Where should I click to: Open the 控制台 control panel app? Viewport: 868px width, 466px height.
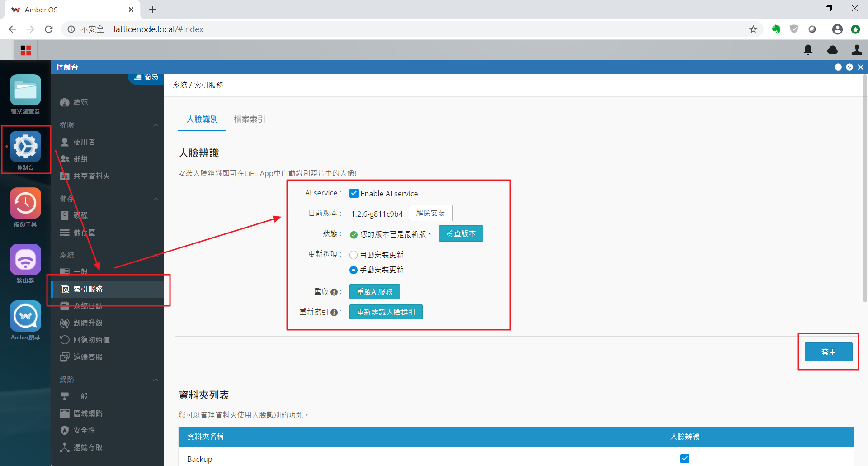[25, 150]
